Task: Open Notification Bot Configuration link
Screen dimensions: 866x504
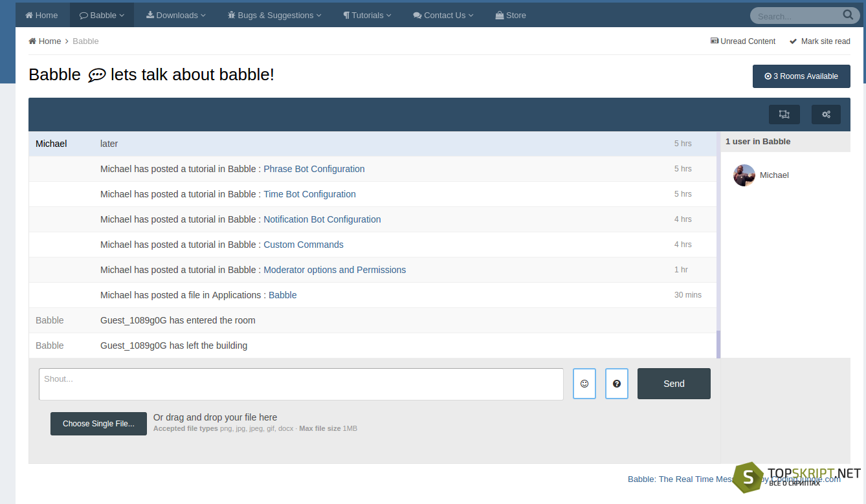Action: coord(322,219)
